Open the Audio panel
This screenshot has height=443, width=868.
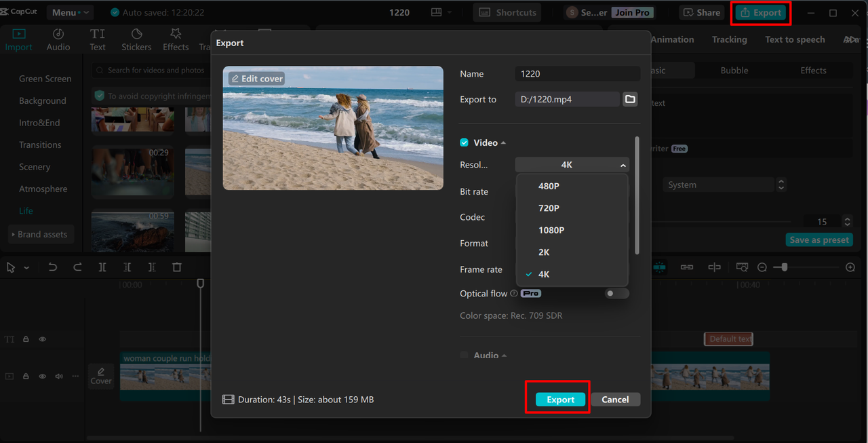tap(58, 39)
